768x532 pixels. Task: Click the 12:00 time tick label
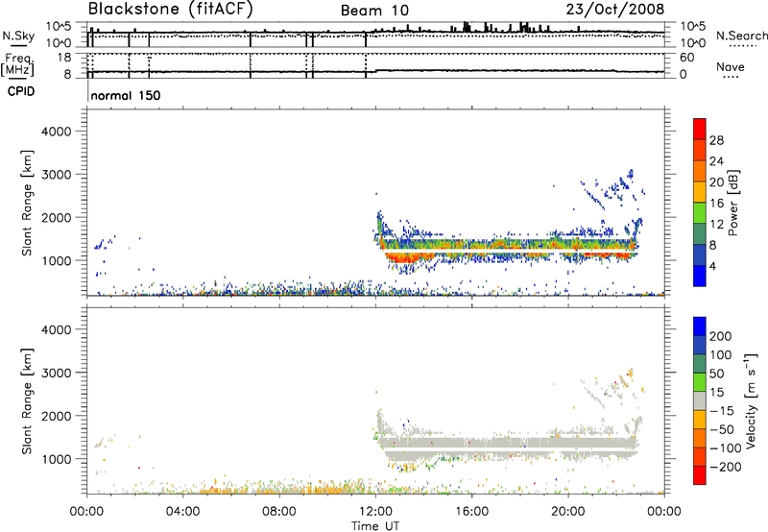(375, 512)
